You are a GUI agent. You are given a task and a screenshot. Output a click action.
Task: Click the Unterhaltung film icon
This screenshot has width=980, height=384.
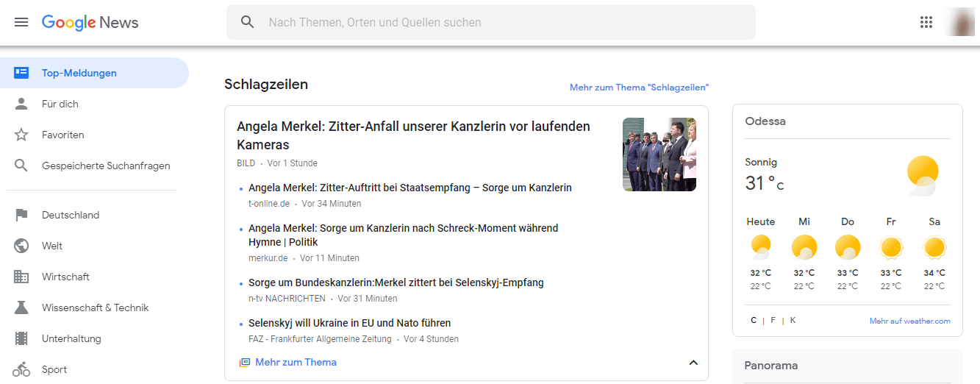21,338
